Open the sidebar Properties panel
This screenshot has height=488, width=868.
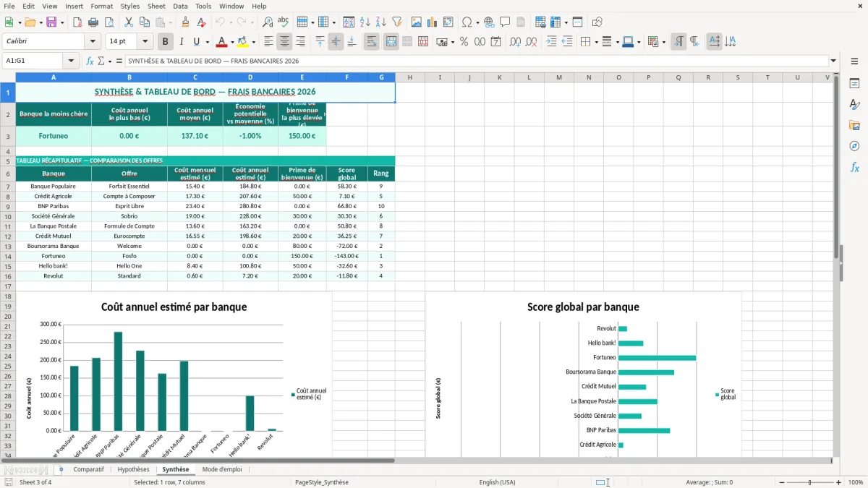[x=854, y=84]
